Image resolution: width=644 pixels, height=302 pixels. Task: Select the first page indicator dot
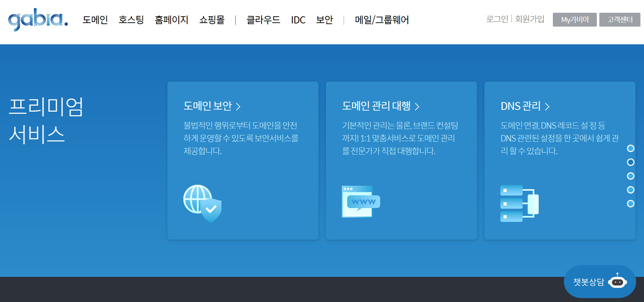tap(631, 148)
